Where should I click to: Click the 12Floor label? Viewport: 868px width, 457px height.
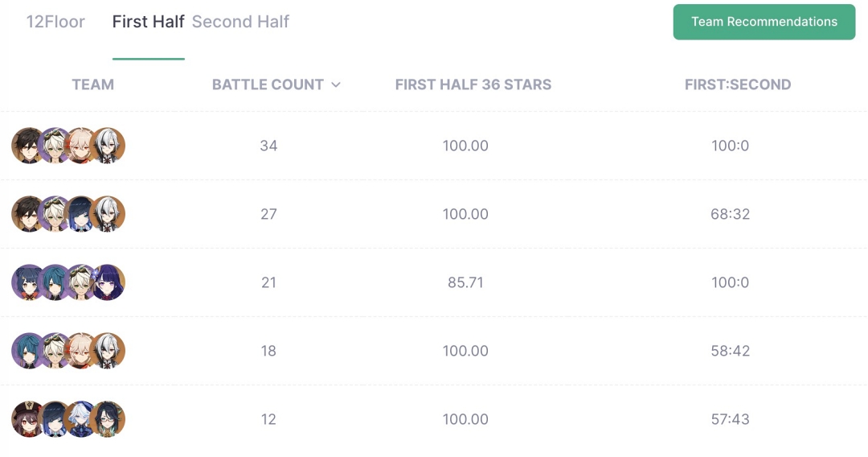55,22
